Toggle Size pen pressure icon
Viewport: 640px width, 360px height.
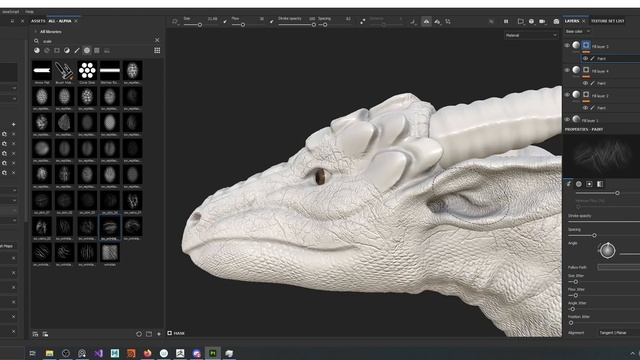pos(225,21)
